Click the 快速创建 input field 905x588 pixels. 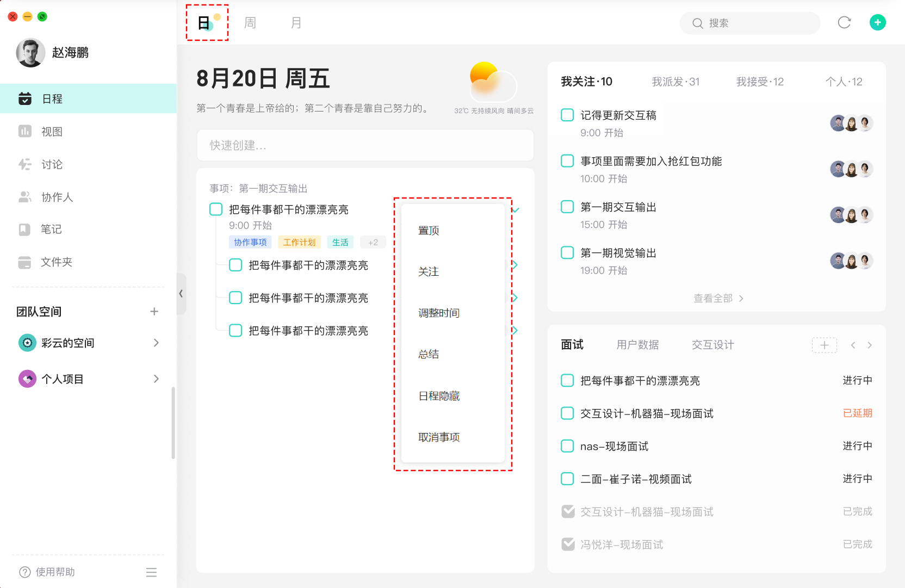pos(365,145)
